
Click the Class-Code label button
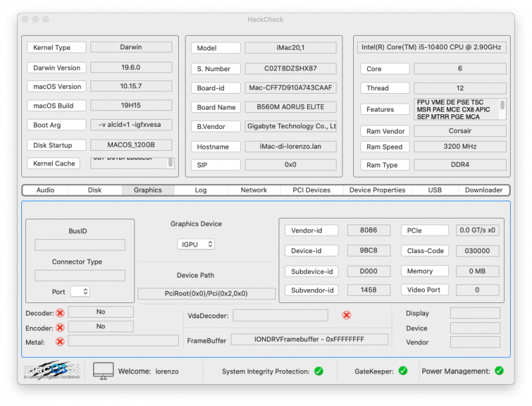pyautogui.click(x=425, y=251)
